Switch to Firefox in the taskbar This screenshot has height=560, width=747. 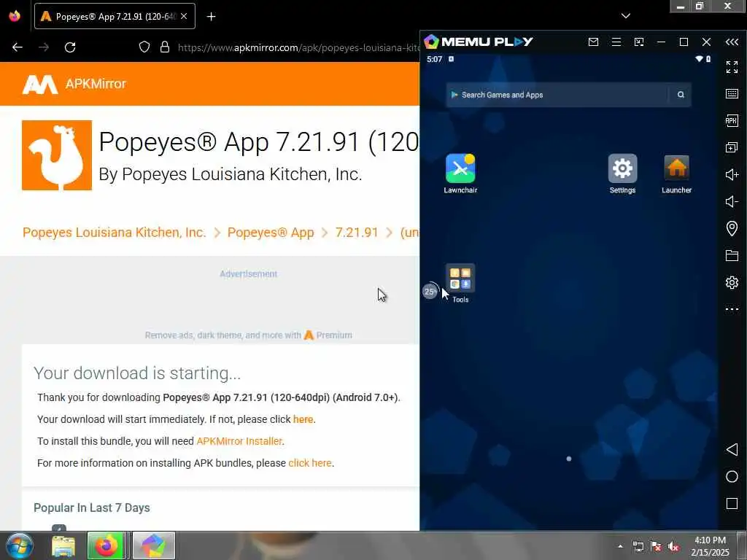click(107, 545)
